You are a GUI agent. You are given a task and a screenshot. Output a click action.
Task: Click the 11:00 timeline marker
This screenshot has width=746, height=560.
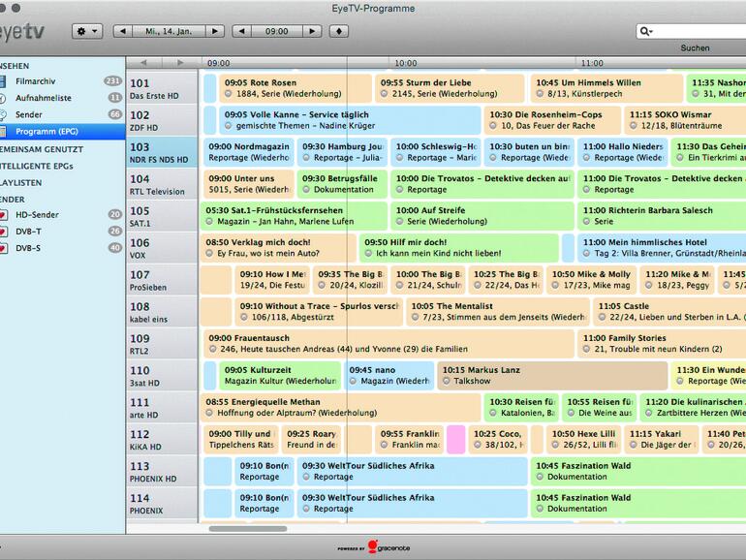pos(592,63)
